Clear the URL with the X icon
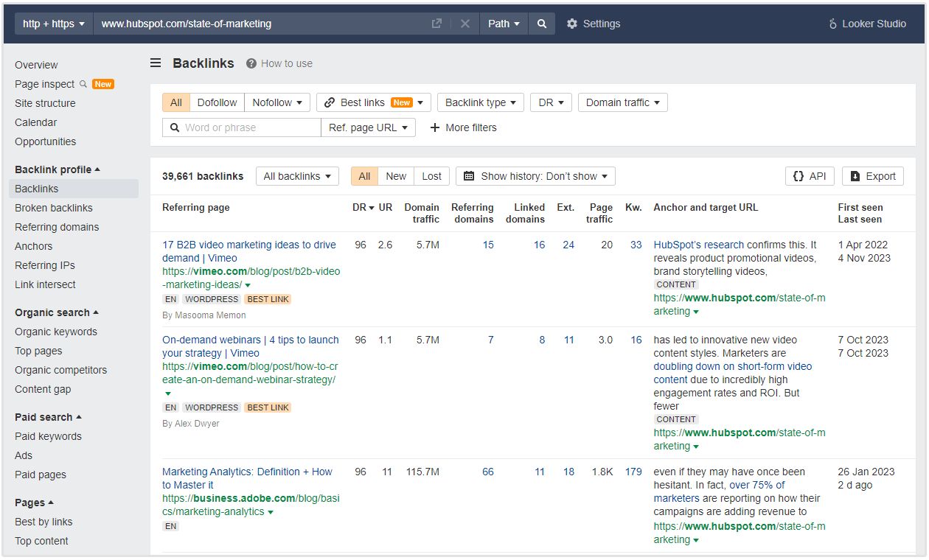Viewport: 929px width, 560px height. tap(464, 24)
